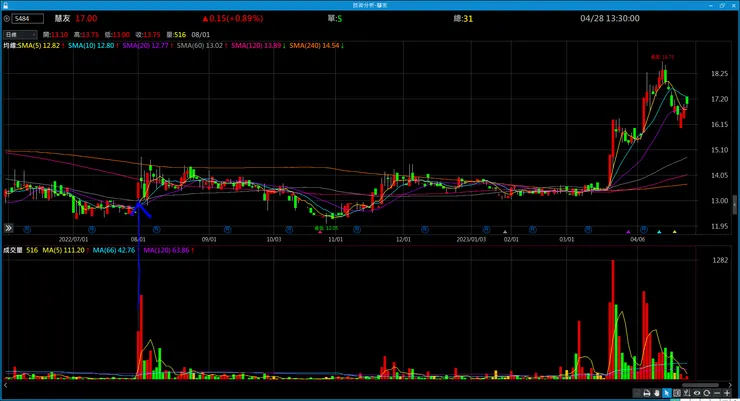Click the SMA(5) 12.82 label
This screenshot has width=740, height=401.
[x=41, y=46]
